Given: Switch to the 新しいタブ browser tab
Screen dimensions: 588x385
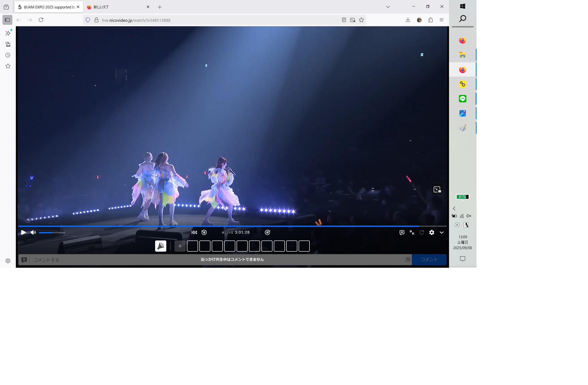Looking at the screenshot, I should pyautogui.click(x=115, y=7).
